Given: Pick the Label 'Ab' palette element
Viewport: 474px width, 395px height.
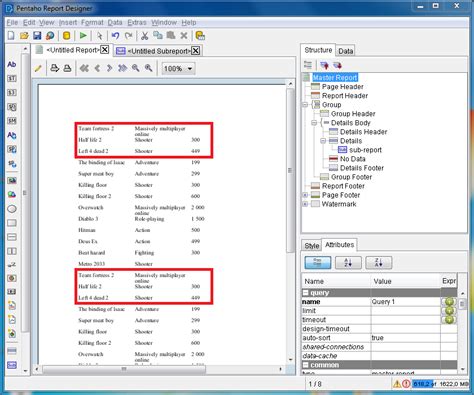Looking at the screenshot, I should tap(12, 64).
